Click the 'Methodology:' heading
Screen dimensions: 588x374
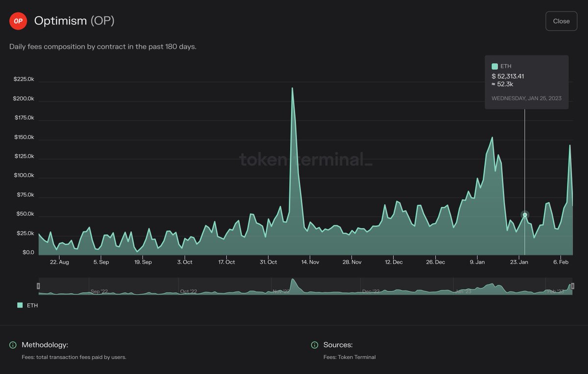tap(45, 345)
